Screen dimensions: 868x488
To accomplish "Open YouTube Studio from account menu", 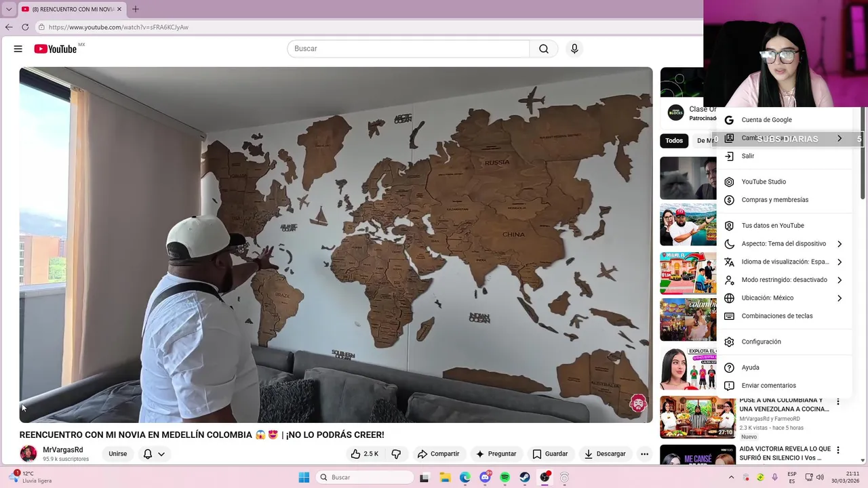I will pyautogui.click(x=784, y=182).
